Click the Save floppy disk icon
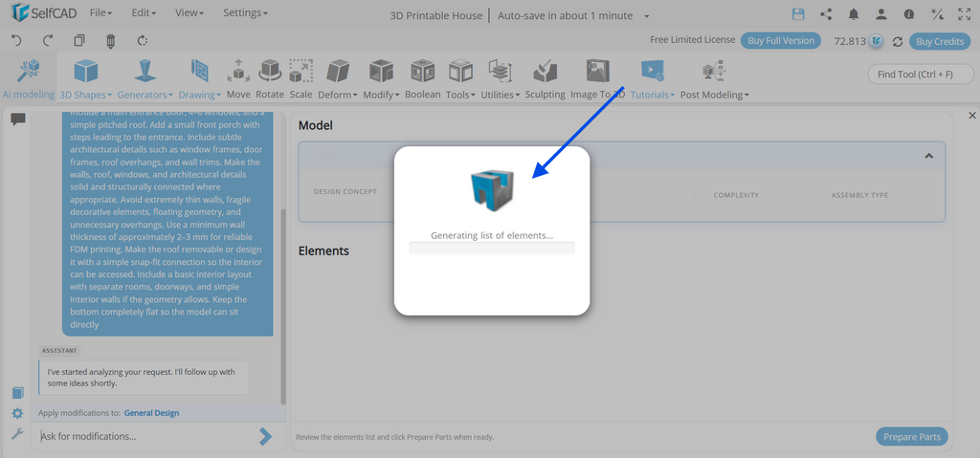This screenshot has height=458, width=980. point(798,14)
